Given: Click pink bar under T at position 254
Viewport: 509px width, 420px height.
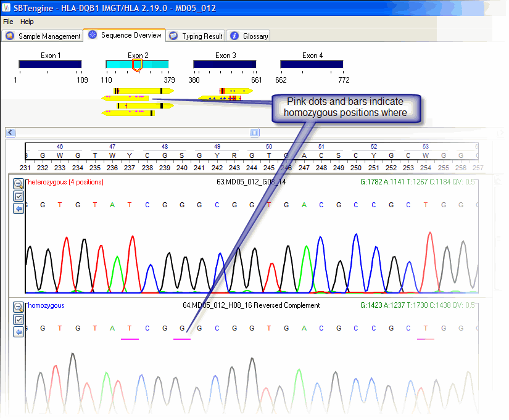Looking at the screenshot, I should point(426,339).
